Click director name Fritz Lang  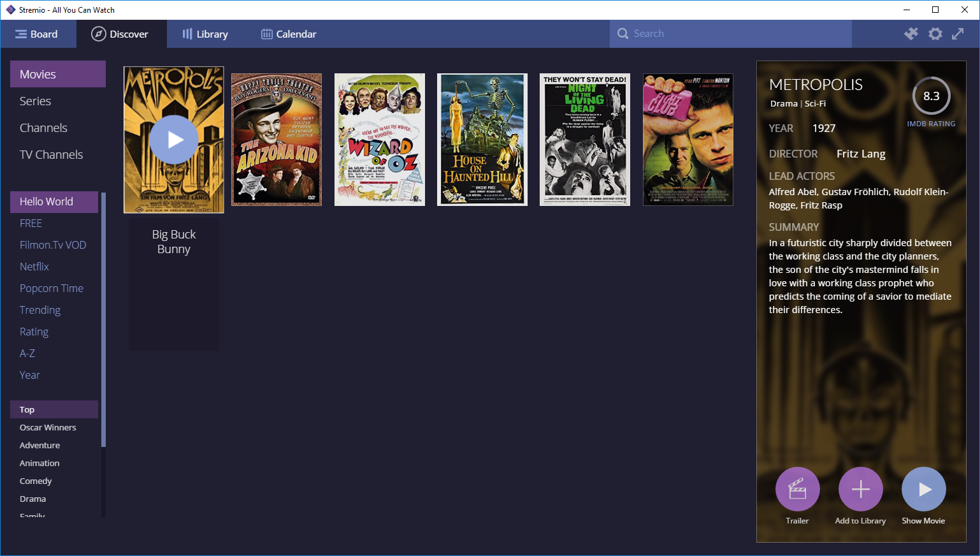coord(861,154)
